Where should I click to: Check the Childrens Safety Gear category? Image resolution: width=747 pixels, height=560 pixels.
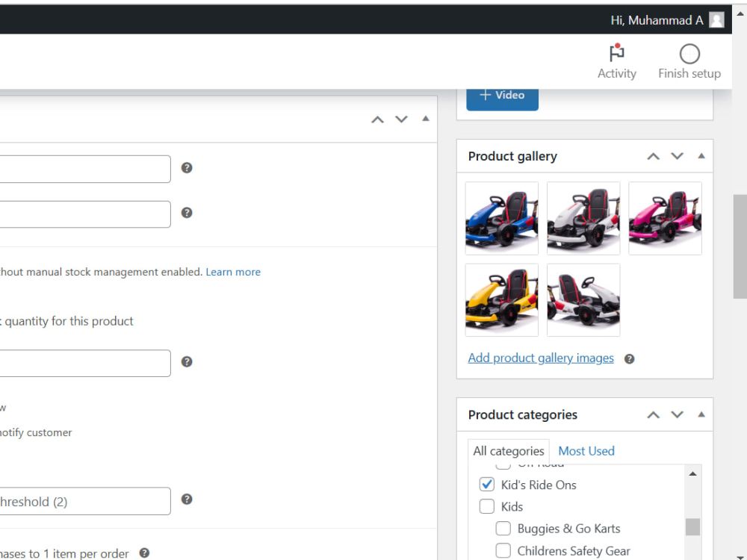click(503, 550)
